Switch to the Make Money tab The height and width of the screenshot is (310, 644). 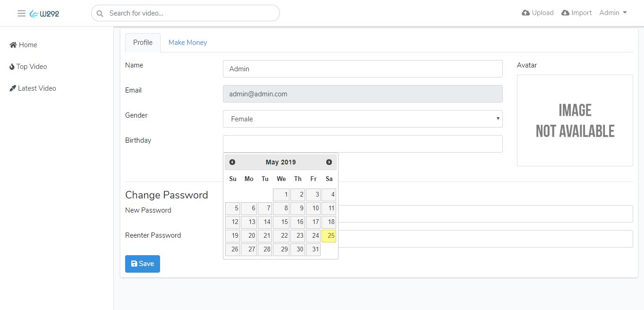coord(187,43)
